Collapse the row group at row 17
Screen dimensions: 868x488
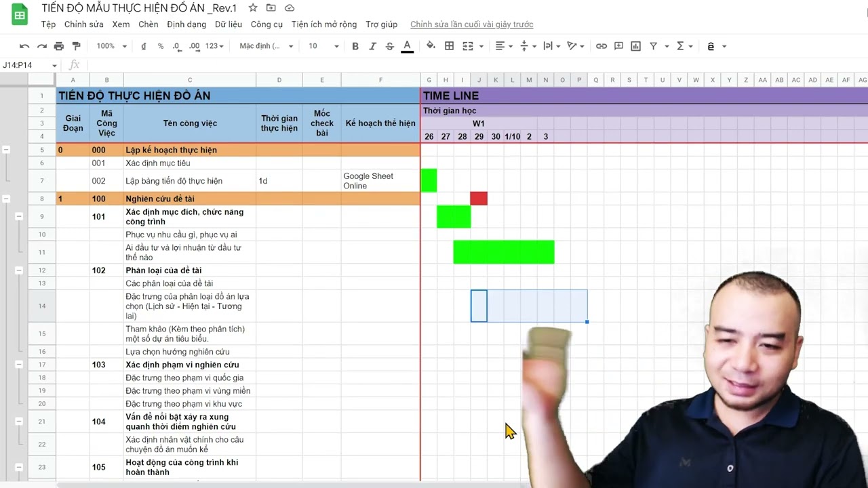pos(19,365)
